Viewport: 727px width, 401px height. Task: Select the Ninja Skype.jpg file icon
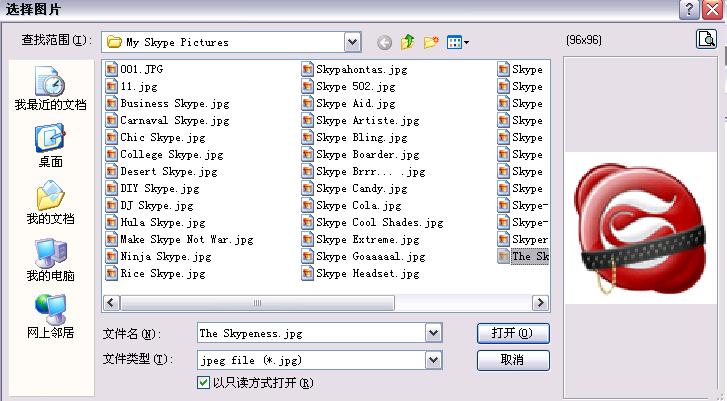coord(111,256)
